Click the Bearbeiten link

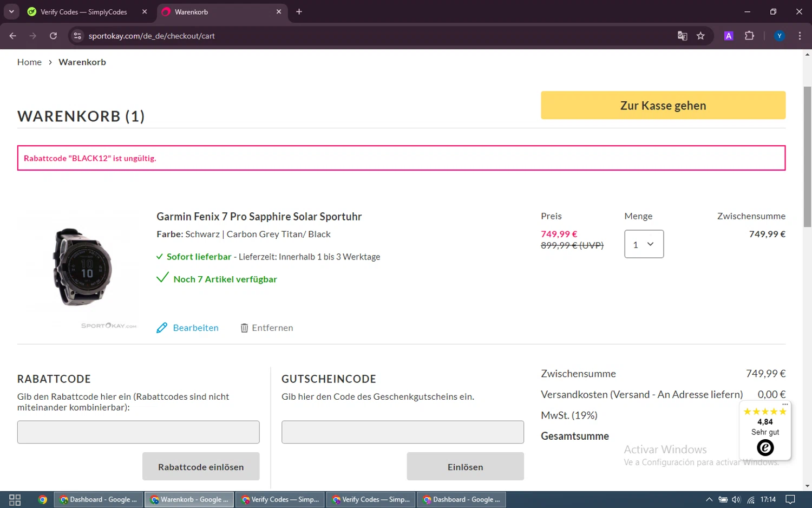(195, 328)
